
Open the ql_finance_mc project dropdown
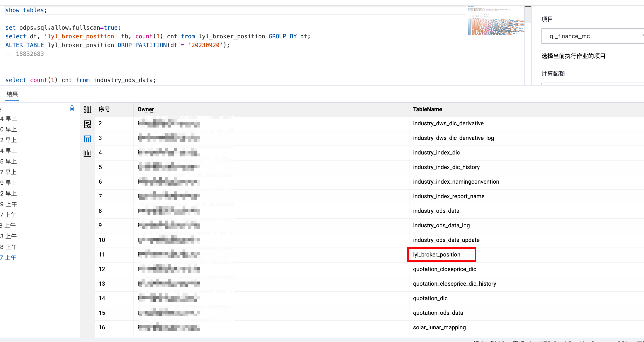(x=592, y=36)
